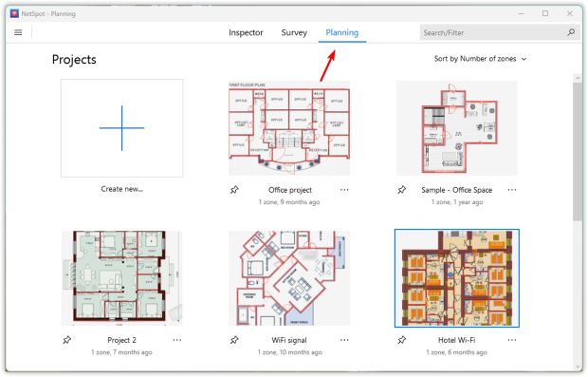Pin the Hotel Wi-Fi project
This screenshot has width=588, height=377.
(401, 340)
